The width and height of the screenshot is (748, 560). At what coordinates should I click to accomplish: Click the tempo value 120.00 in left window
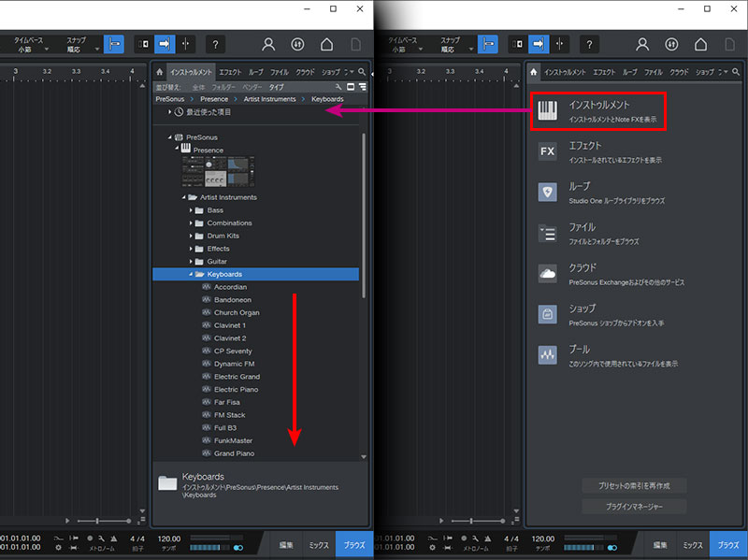click(169, 538)
